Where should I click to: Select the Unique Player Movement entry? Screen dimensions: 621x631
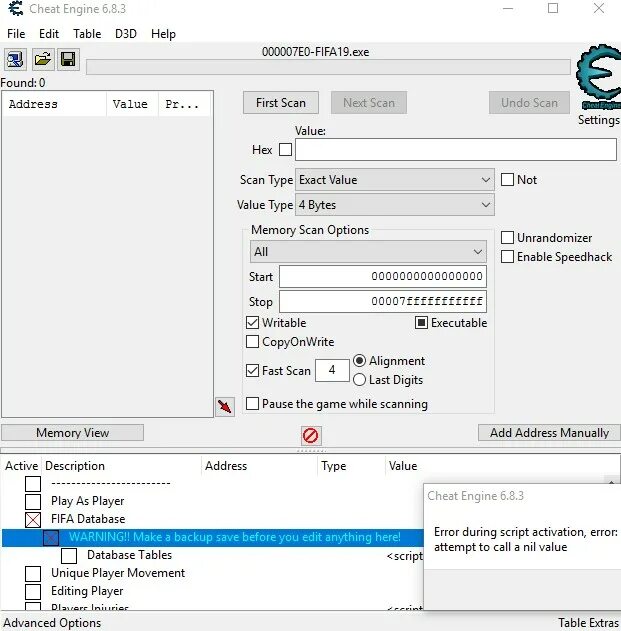118,573
